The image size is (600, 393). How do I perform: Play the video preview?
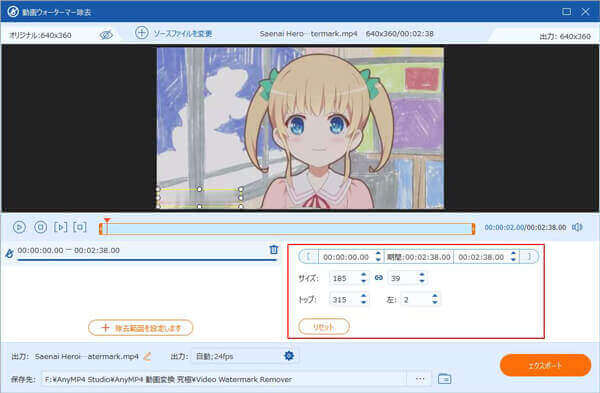click(x=19, y=227)
